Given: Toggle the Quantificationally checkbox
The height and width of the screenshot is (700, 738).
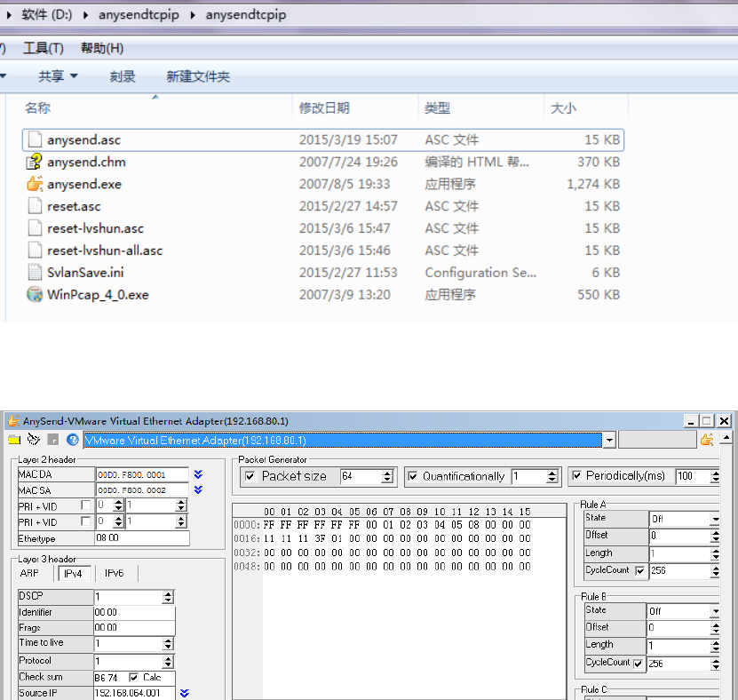Looking at the screenshot, I should [412, 476].
